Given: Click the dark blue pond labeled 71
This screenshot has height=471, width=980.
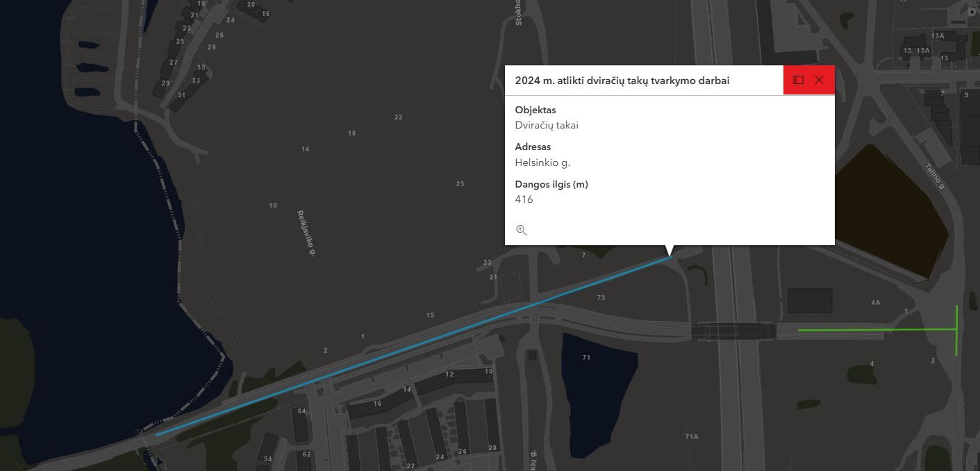Looking at the screenshot, I should pos(597,389).
